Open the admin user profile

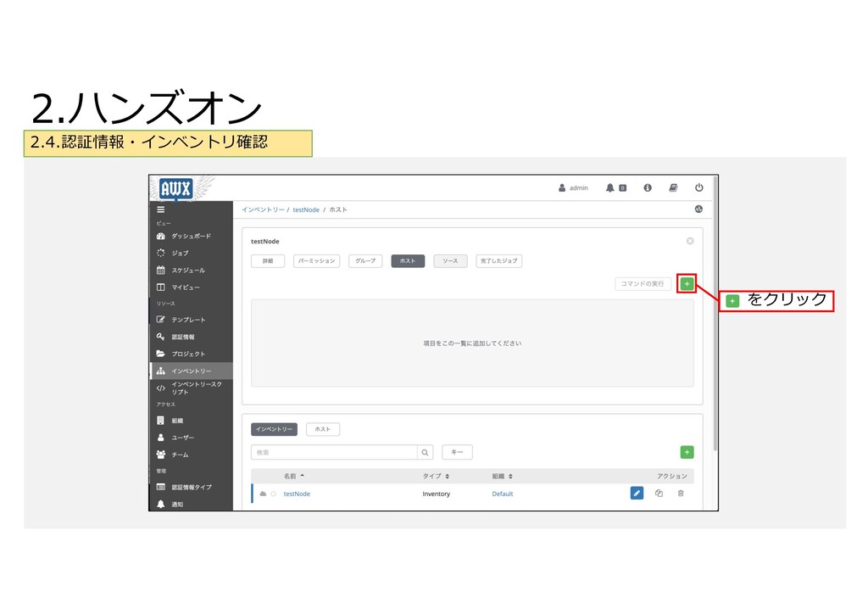coord(573,188)
